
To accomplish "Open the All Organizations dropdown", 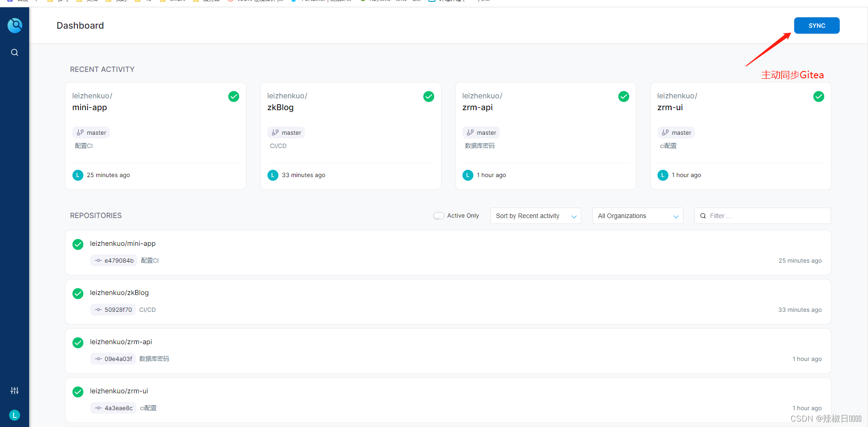I will (x=637, y=215).
